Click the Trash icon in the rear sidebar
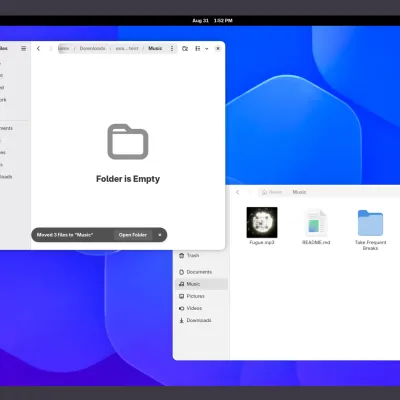 pos(181,256)
